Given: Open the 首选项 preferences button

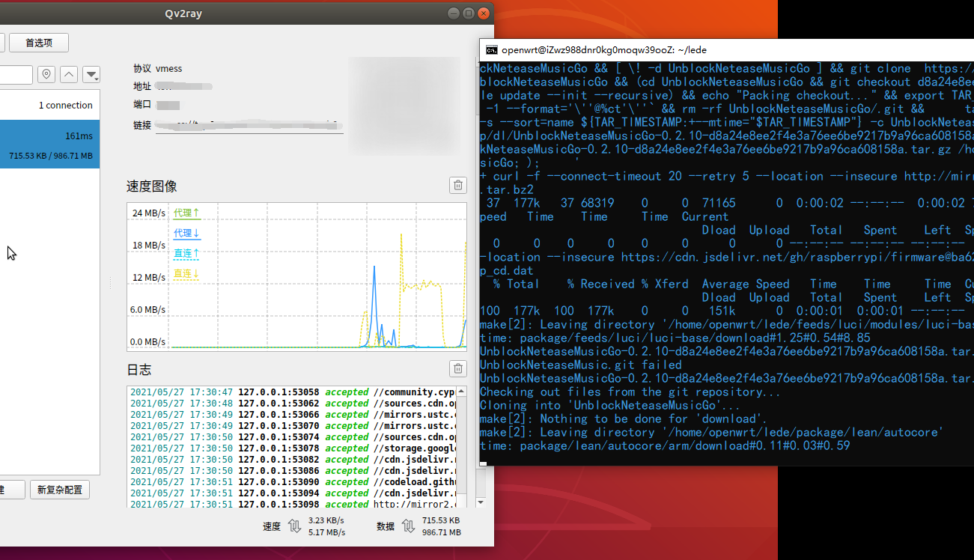Looking at the screenshot, I should pos(39,43).
